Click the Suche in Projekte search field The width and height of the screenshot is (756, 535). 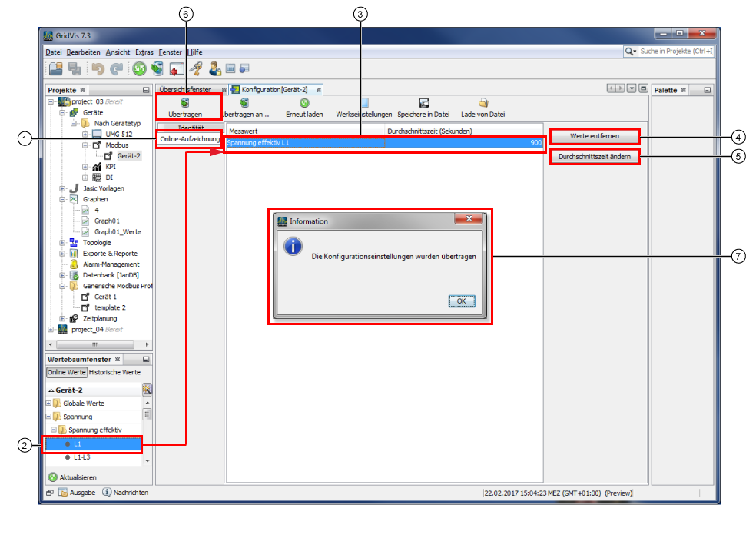(675, 51)
